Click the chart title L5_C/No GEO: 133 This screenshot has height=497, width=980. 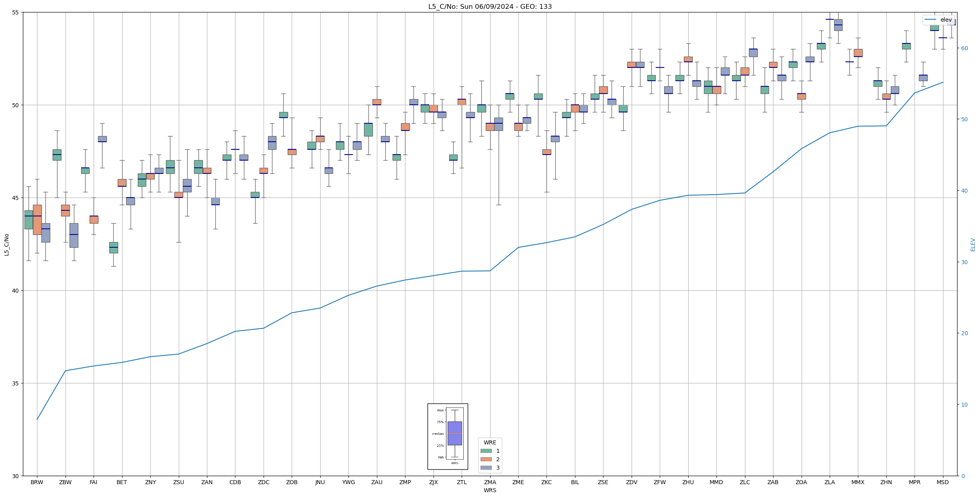tap(490, 6)
